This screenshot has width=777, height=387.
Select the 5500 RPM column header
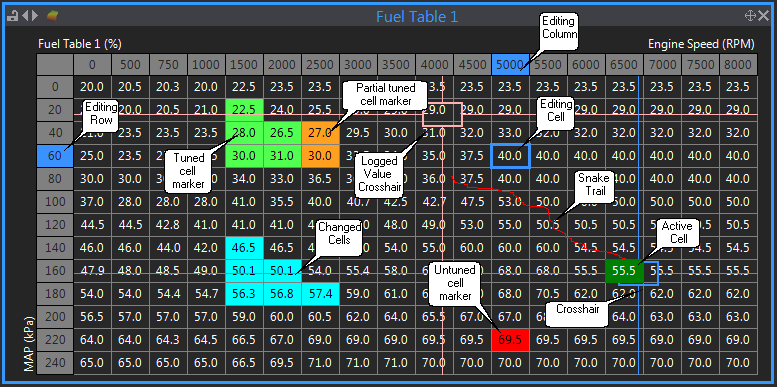pos(548,65)
